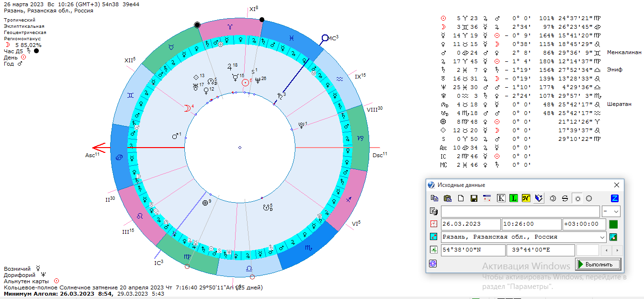This screenshot has width=644, height=299.
Task: Click the time field showing 10:26:00
Action: tap(531, 224)
